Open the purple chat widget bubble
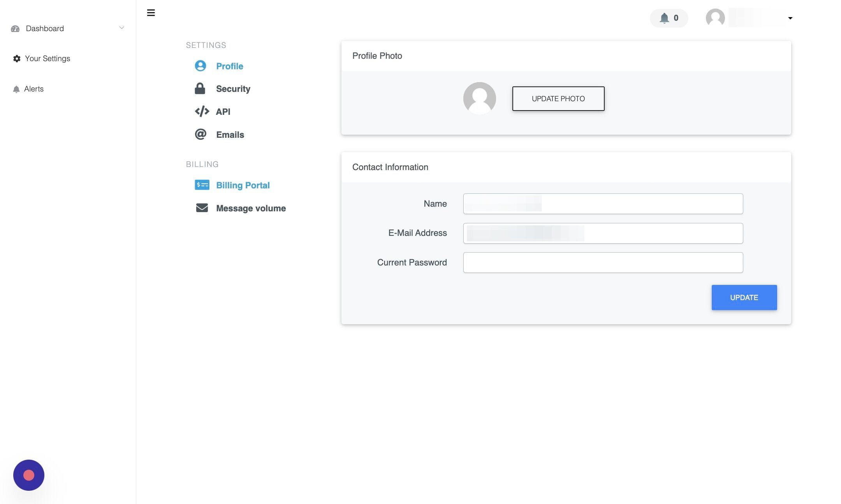841x504 pixels. click(x=29, y=475)
